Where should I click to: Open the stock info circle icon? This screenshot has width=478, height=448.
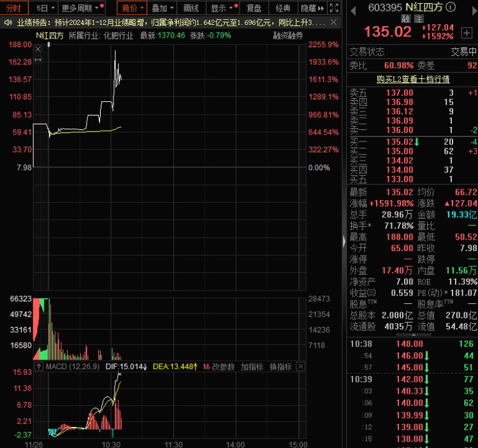pos(451,7)
